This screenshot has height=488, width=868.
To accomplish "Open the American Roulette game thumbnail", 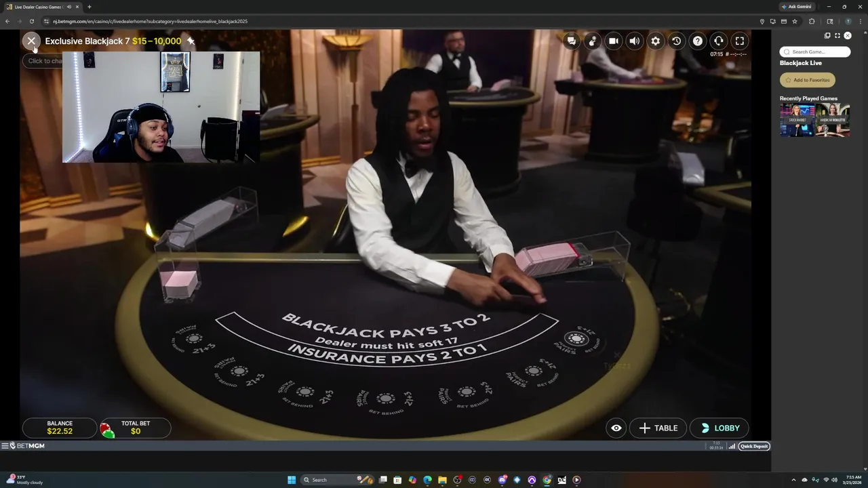I will click(x=833, y=121).
